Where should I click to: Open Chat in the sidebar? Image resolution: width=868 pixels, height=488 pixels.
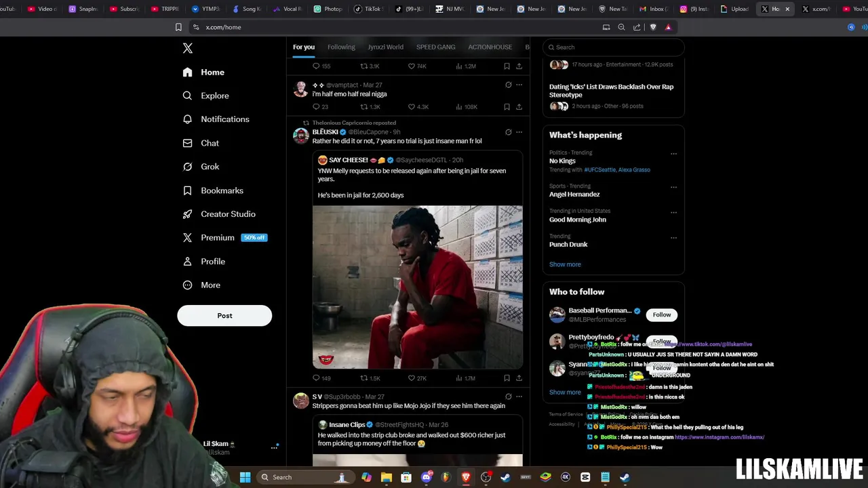tap(201, 143)
